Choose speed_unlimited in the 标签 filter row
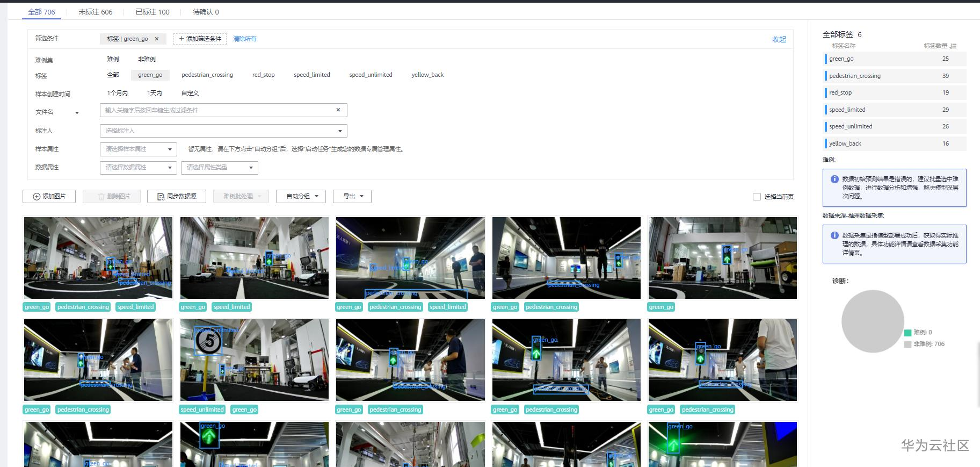Screen dimensions: 980x467 click(371, 75)
